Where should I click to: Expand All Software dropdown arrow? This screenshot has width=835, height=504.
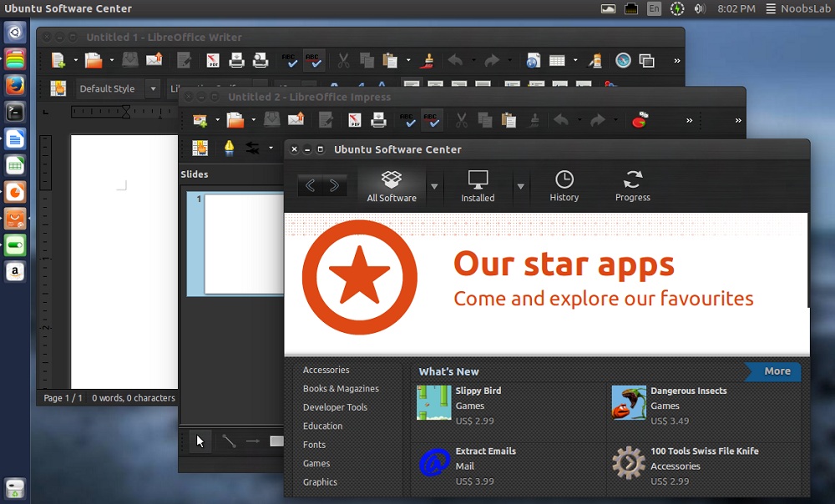434,186
